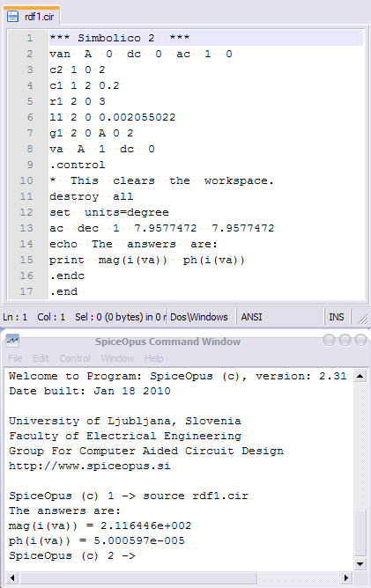
Task: Click the ANSI encoding status field
Action: click(251, 317)
